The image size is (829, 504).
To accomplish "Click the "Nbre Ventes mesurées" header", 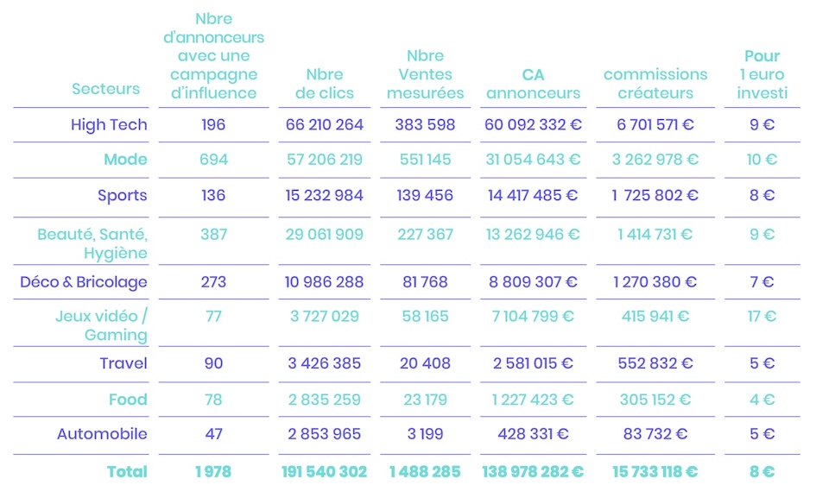I will [425, 74].
